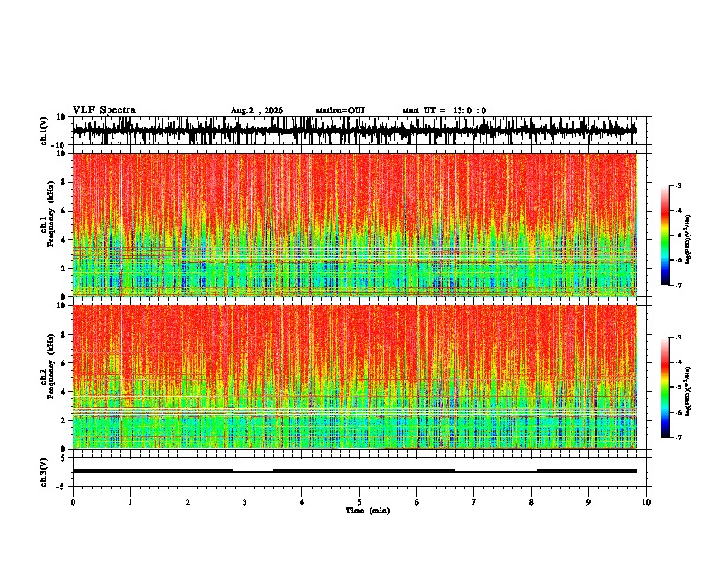Click the "station=OUI" header text
728x563 pixels.
coord(340,110)
